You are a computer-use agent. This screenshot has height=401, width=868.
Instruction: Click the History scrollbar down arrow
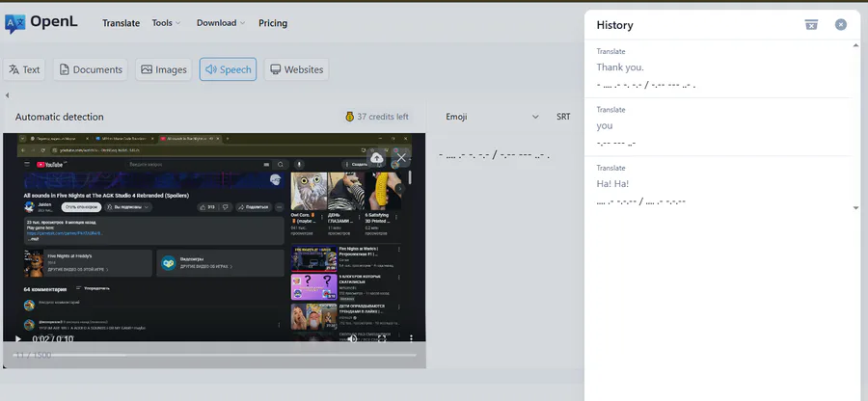point(855,208)
